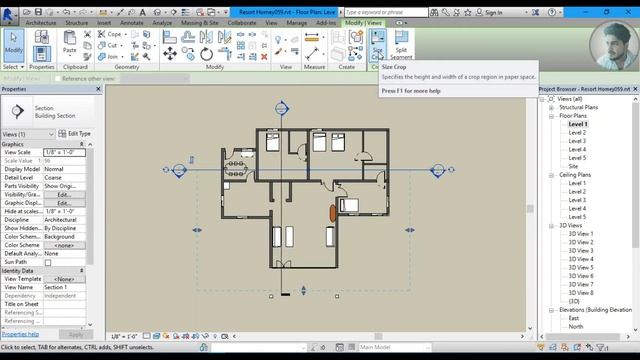Click the Help question mark icon

(x=551, y=12)
